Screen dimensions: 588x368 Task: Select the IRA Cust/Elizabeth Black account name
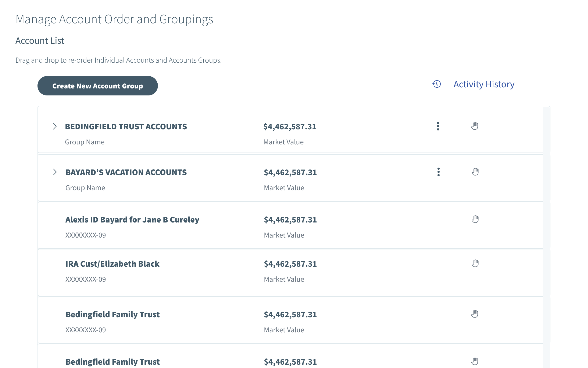click(112, 264)
